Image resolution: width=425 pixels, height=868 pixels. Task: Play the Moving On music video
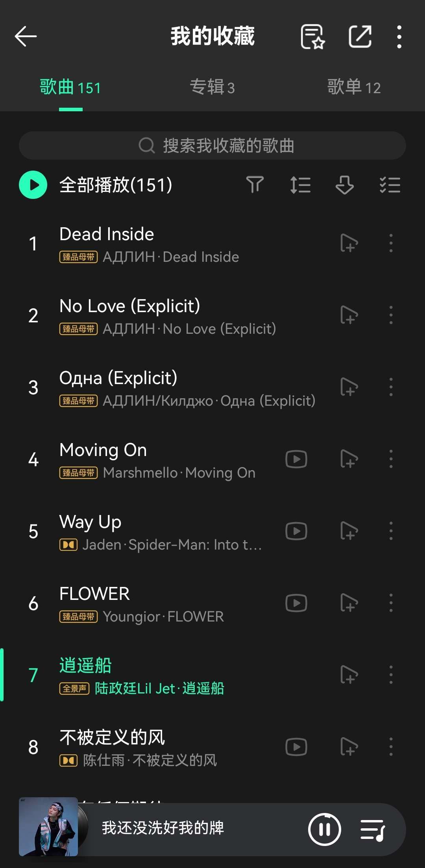(296, 459)
